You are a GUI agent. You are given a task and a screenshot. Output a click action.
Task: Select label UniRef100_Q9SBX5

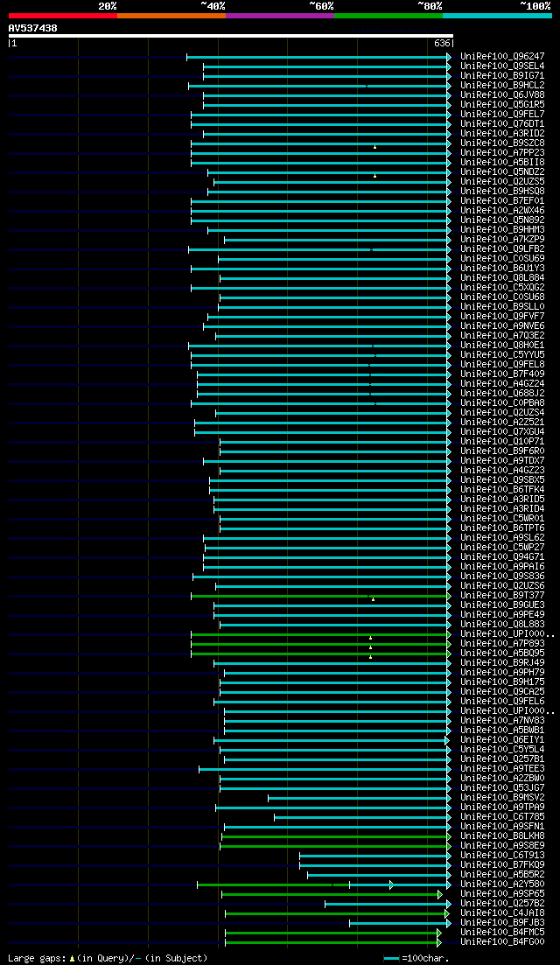coord(502,480)
